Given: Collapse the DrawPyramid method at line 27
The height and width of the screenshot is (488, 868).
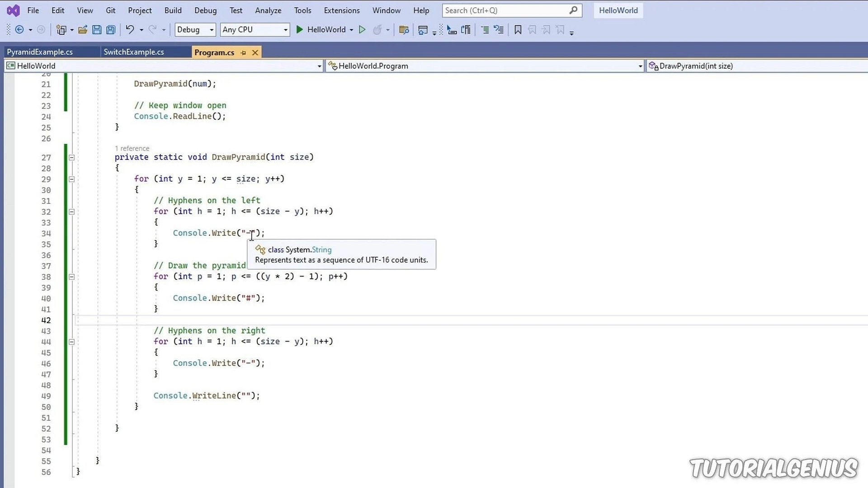Looking at the screenshot, I should [71, 158].
